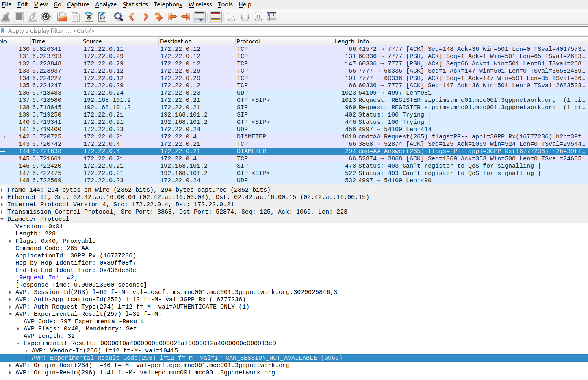Open capture options gear icon

click(x=46, y=17)
